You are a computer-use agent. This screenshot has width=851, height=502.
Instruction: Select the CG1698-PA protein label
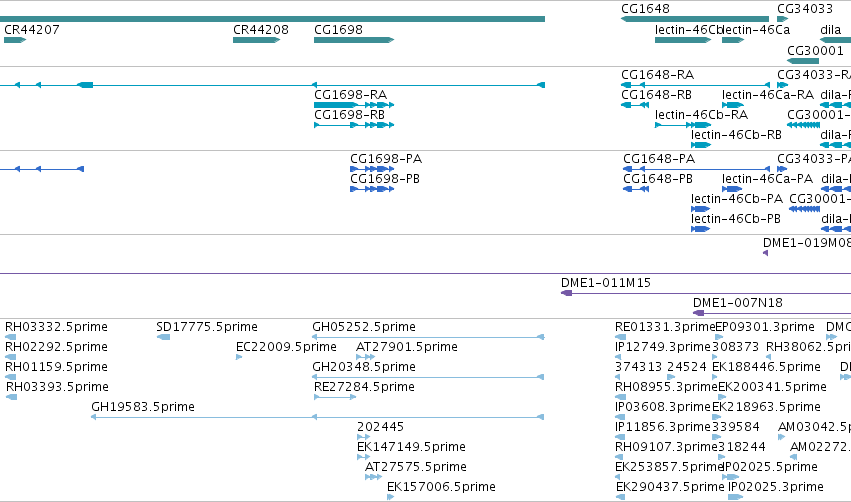(386, 159)
